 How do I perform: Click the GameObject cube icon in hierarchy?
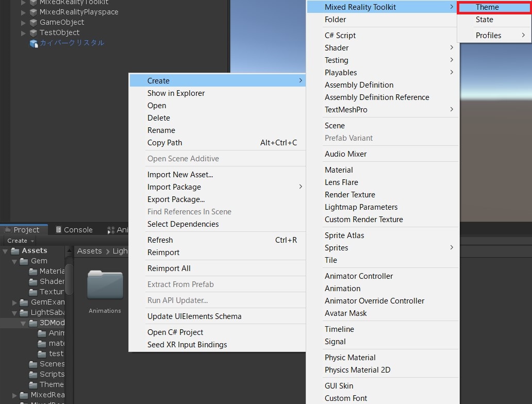33,23
